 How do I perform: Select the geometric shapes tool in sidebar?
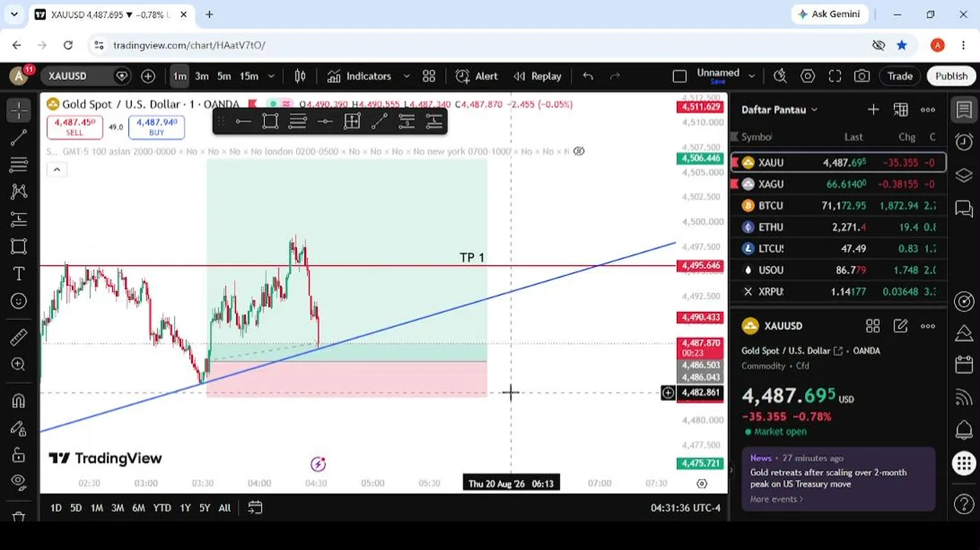tap(19, 246)
